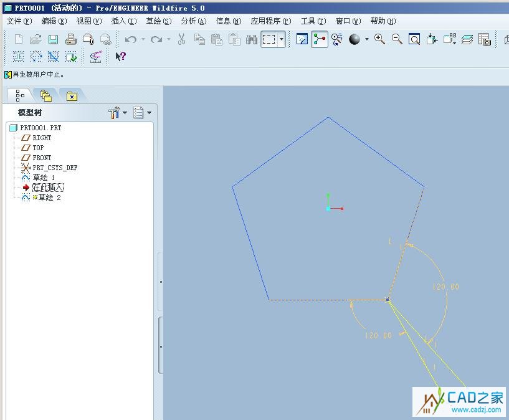Click the Repaint screen icon
This screenshot has width=509, height=420.
click(x=302, y=39)
